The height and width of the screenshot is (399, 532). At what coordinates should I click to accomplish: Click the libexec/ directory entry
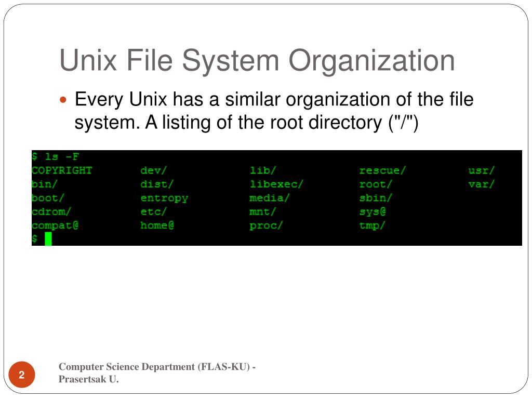click(276, 184)
